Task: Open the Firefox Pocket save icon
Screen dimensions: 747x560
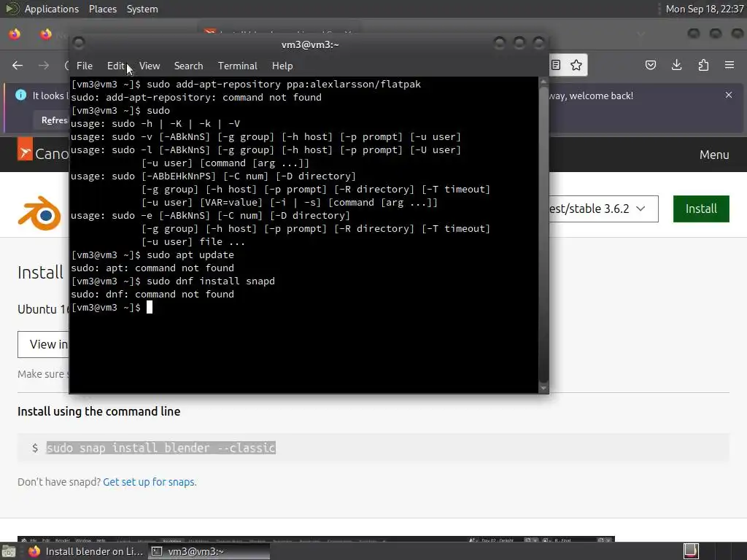Action: [x=650, y=65]
